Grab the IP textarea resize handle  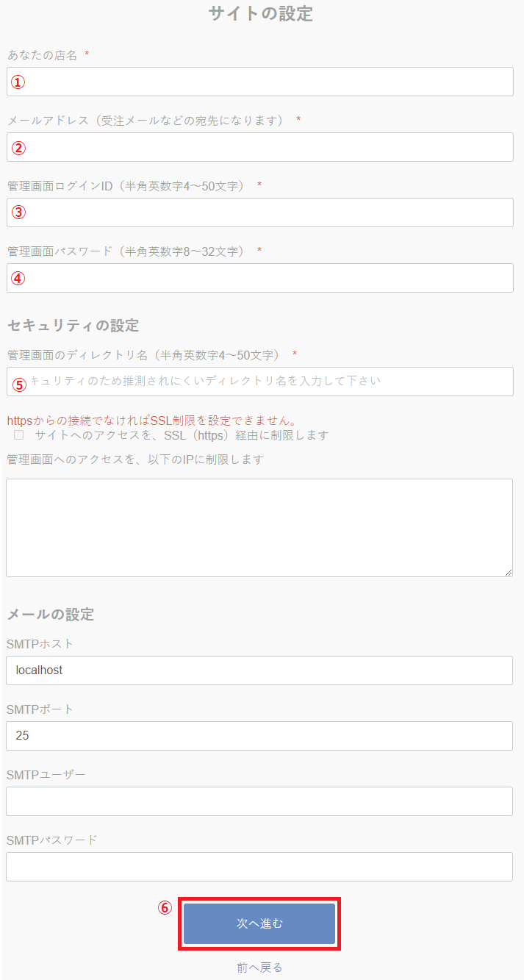(508, 572)
